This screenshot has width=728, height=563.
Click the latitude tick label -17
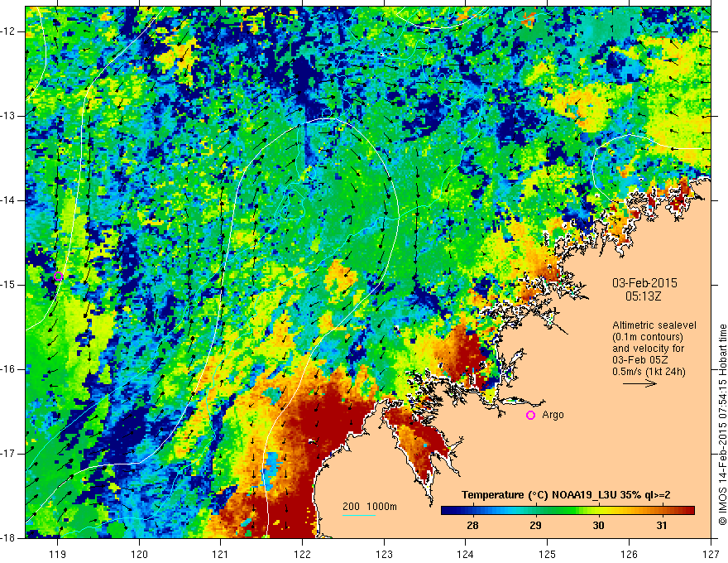tap(9, 454)
